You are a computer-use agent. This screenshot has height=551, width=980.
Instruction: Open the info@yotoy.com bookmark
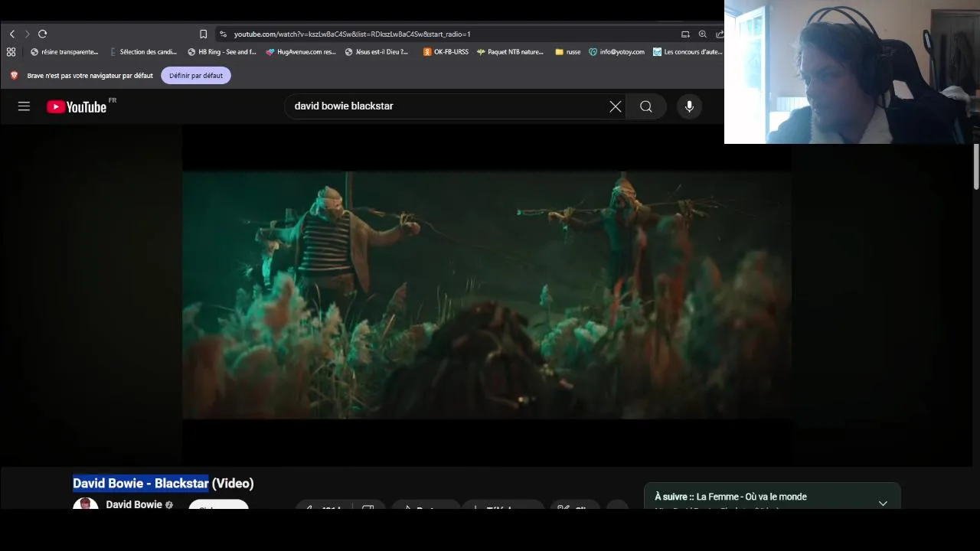coord(616,52)
